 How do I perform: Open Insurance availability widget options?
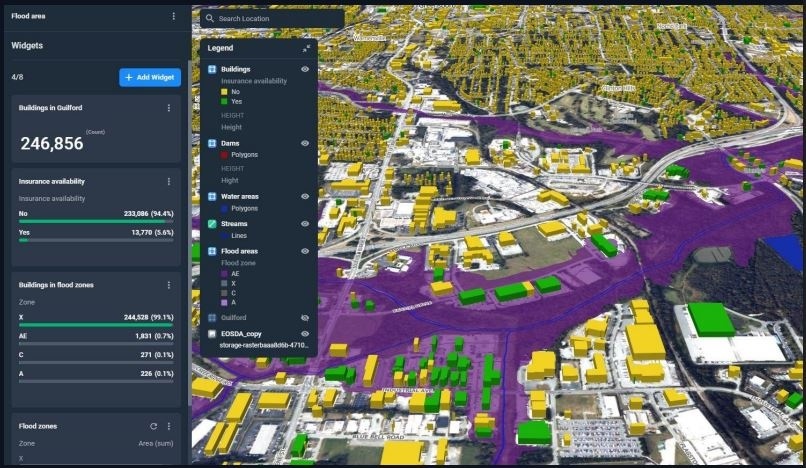[x=169, y=182]
